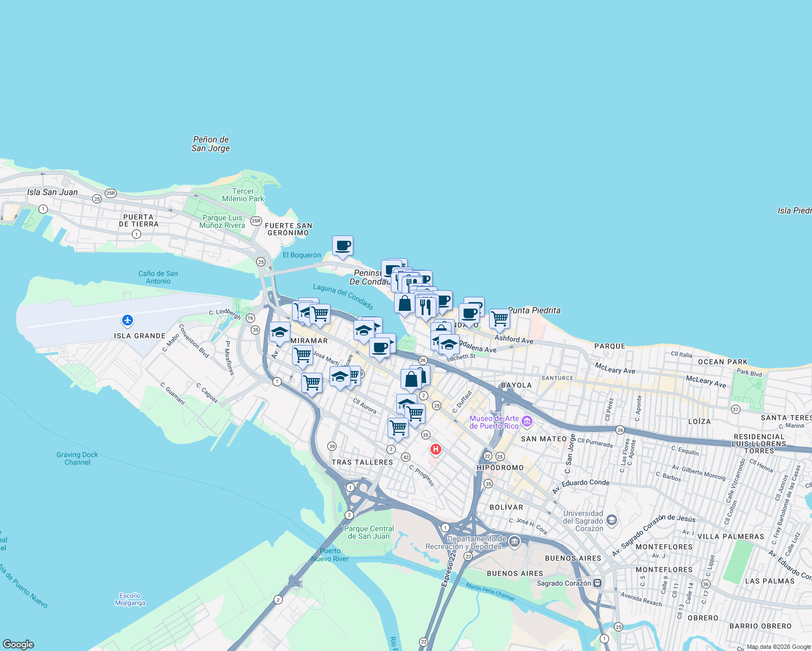Screen dimensions: 812x651
Task: Click the FUERTE SAN GERÓNIMO label
Action: [x=288, y=229]
